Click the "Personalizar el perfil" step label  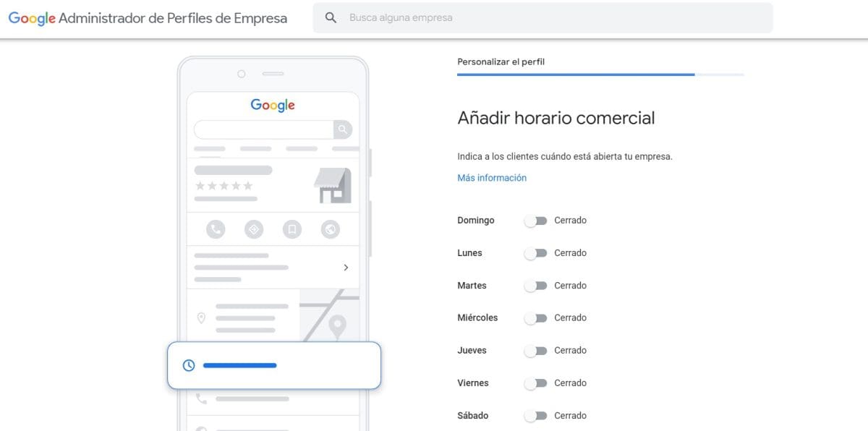coord(501,61)
